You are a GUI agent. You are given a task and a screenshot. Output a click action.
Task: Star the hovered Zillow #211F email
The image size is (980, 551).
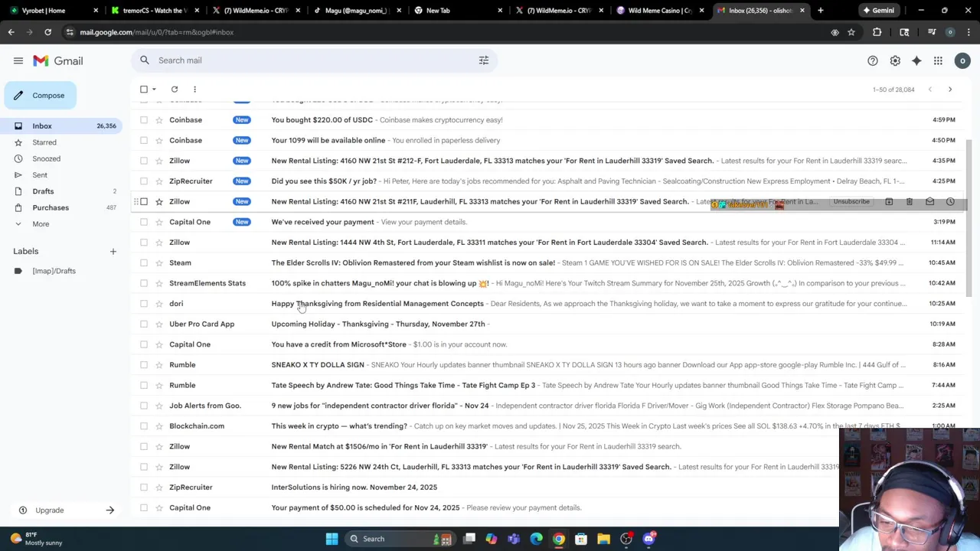159,202
